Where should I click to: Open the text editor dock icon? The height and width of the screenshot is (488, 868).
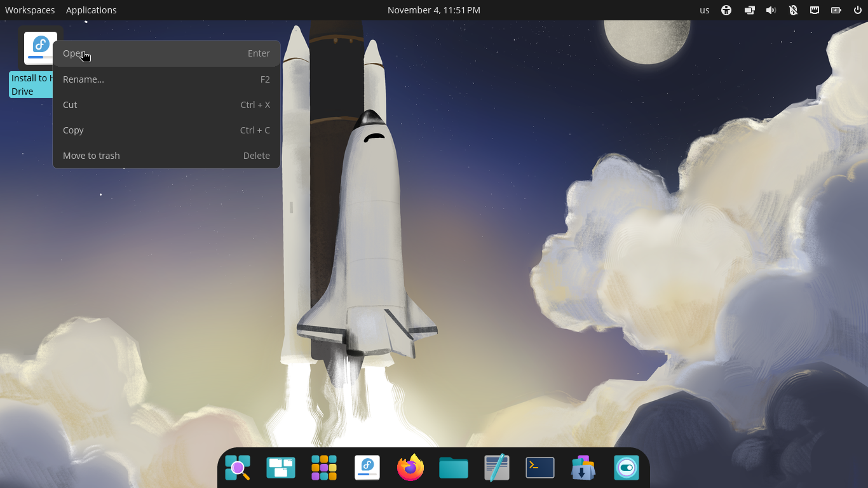click(497, 468)
